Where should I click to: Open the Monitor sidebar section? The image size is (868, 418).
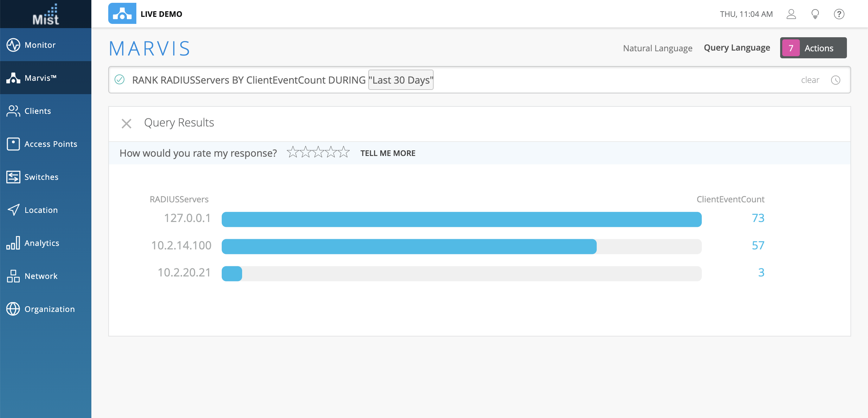[40, 45]
